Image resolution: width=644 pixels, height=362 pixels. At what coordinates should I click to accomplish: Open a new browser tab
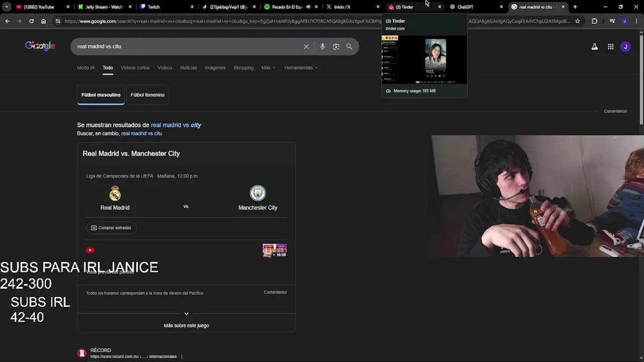coord(575,7)
